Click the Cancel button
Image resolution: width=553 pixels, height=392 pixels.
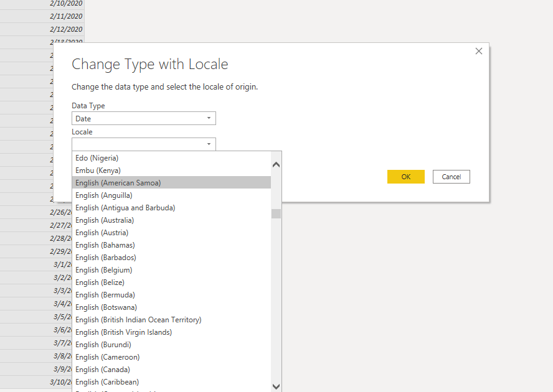click(451, 177)
